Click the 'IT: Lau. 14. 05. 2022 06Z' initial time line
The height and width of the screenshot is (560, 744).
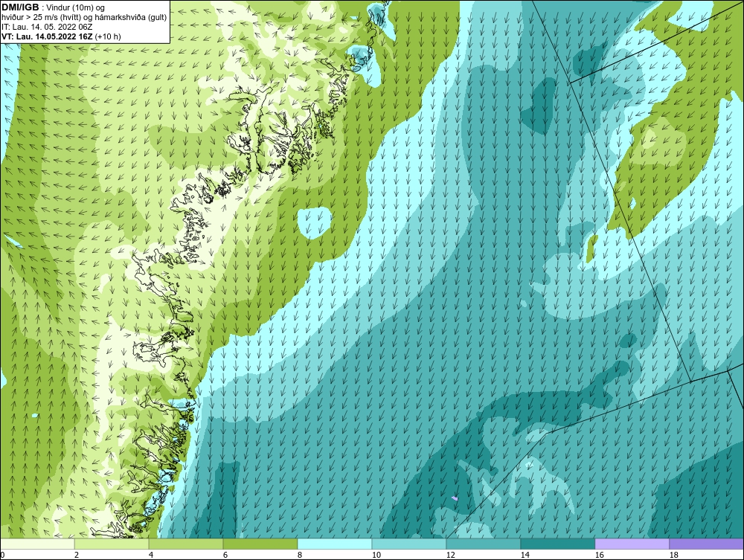pos(47,27)
